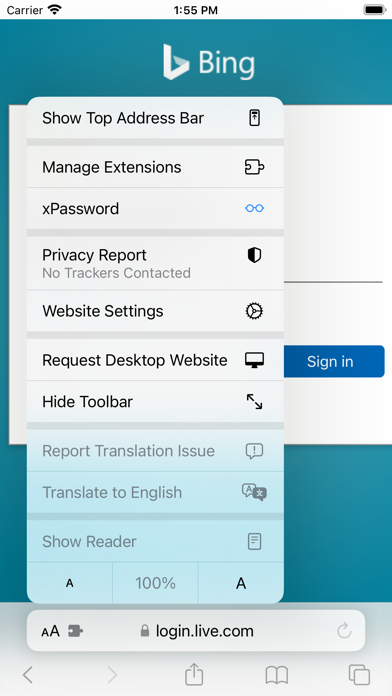Tap the Privacy Report shield icon
Screen dimensions: 392x696
point(254,255)
